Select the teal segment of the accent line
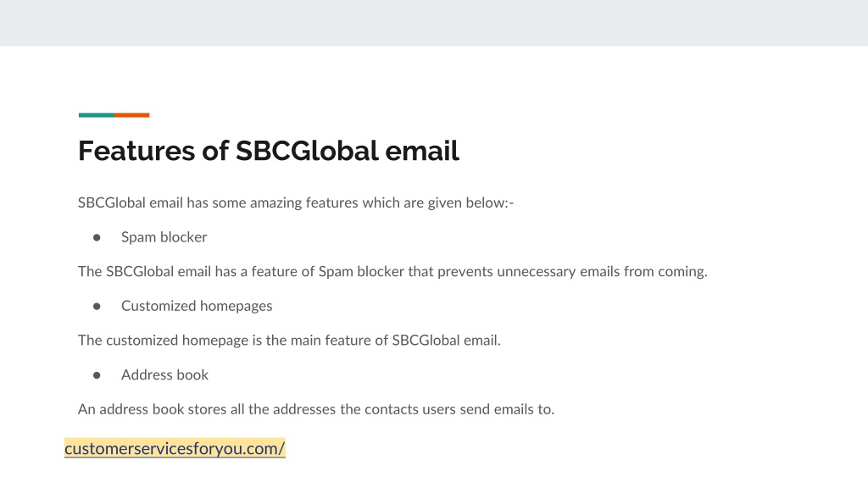This screenshot has height=488, width=868. (97, 115)
